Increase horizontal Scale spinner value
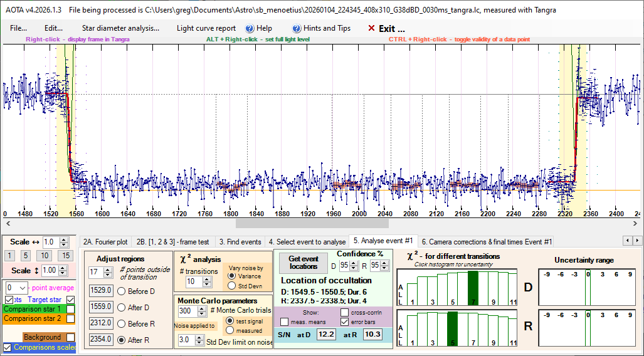Screen dimensions: 644x356 click(x=65, y=239)
